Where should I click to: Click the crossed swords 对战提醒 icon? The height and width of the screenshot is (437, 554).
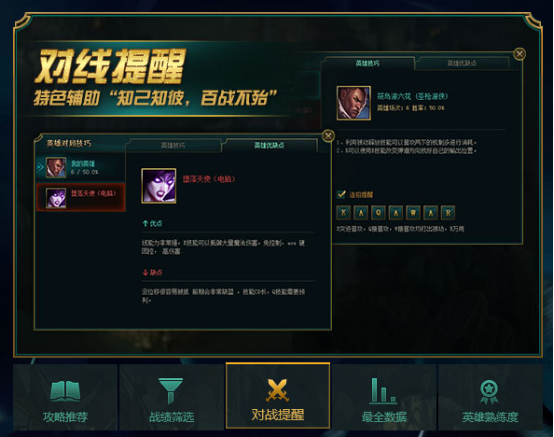pos(278,390)
